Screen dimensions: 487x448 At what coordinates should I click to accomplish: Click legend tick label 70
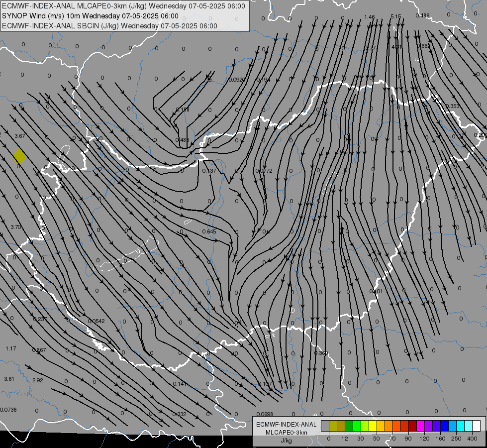pyautogui.click(x=392, y=439)
